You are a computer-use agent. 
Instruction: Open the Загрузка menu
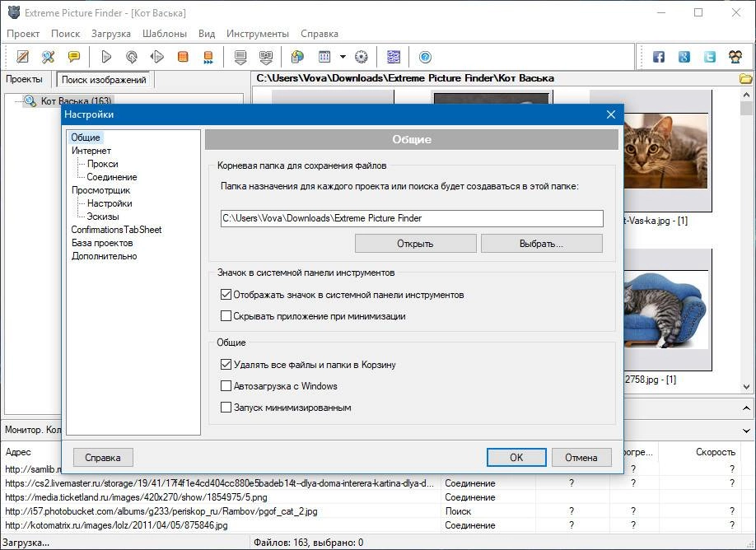(111, 34)
